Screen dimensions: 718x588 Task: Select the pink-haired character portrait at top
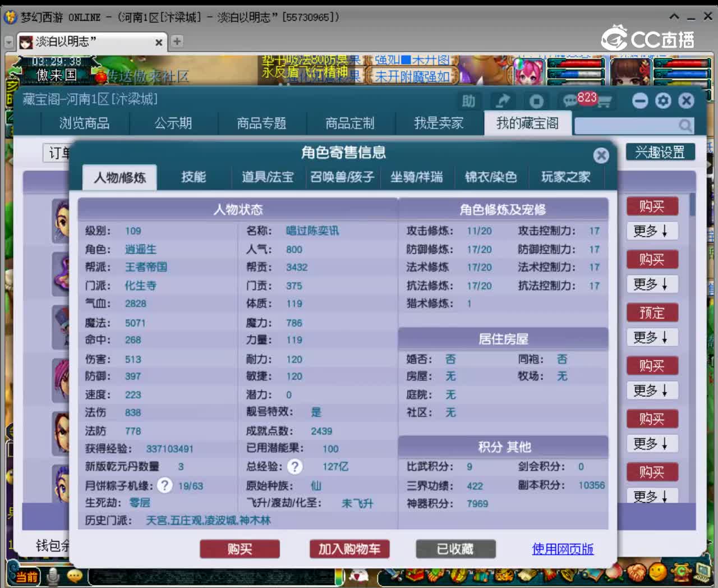click(528, 72)
